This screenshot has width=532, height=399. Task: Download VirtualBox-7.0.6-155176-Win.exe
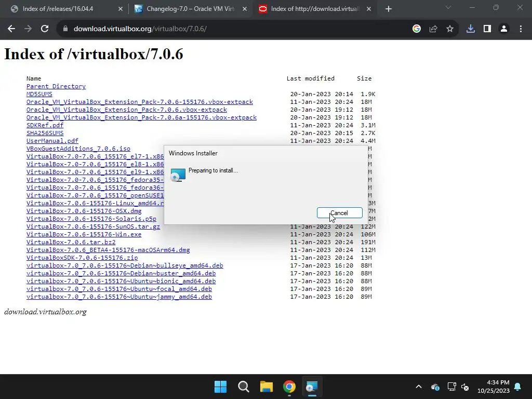tap(84, 234)
